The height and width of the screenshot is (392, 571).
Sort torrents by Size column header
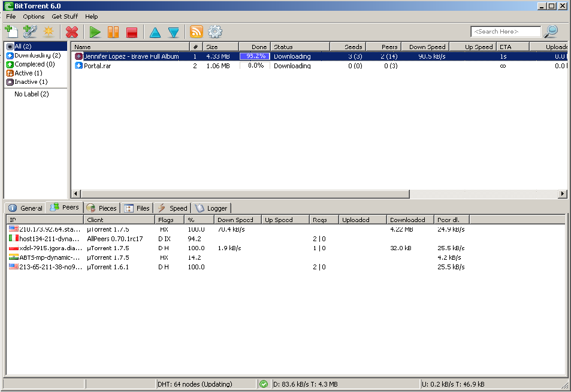tap(220, 47)
